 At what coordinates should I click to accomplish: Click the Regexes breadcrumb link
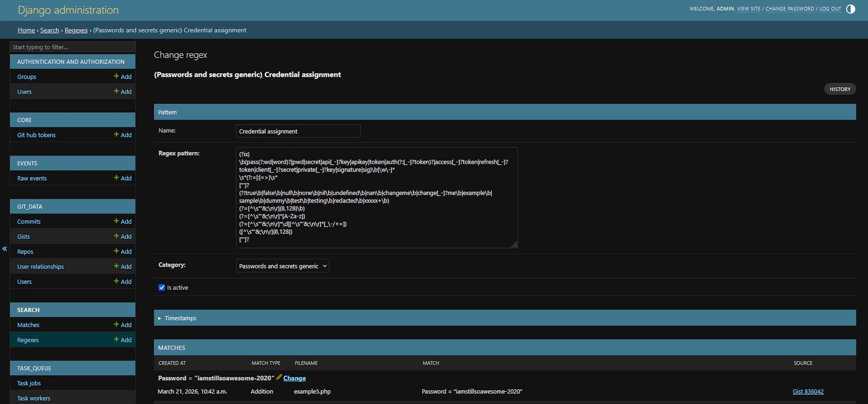pos(76,30)
